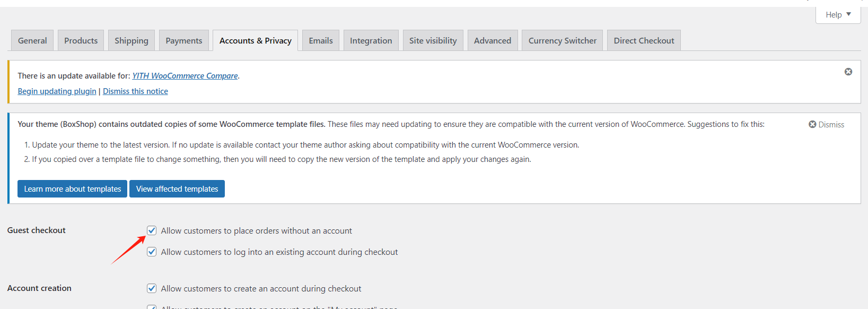Select the Integration tab
This screenshot has height=309, width=868.
371,40
